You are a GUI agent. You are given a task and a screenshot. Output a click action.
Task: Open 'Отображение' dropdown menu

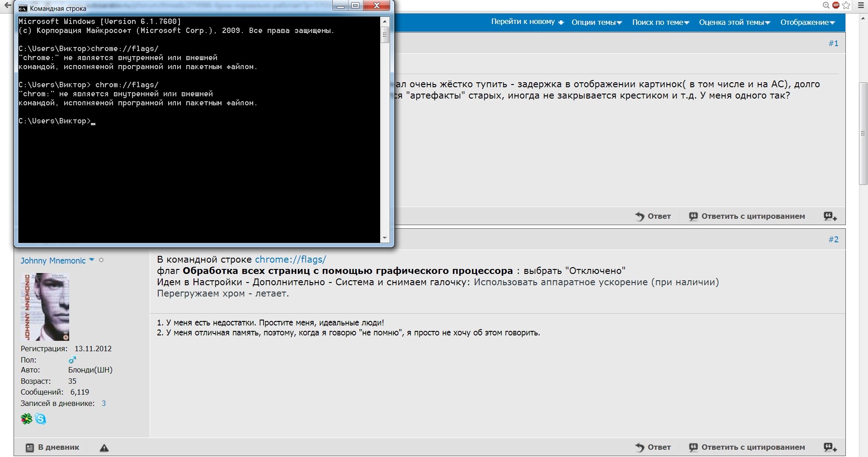[x=807, y=22]
